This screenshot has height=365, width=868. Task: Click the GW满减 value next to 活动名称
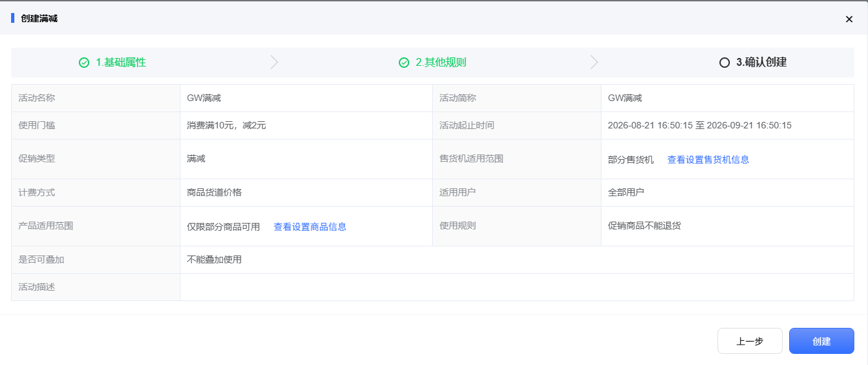point(204,98)
